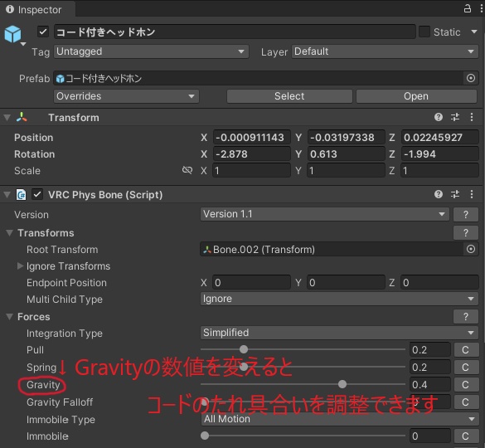The image size is (485, 448).
Task: Click the Endpoint Position Z field
Action: (x=440, y=283)
